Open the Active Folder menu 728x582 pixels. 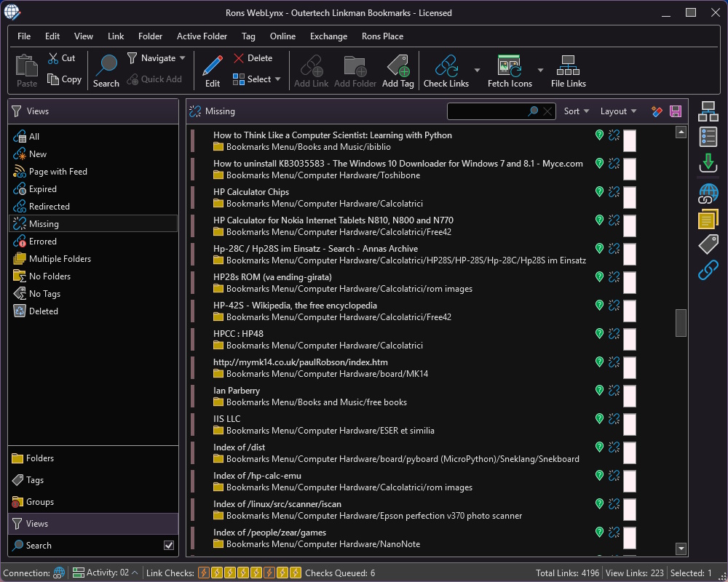202,36
